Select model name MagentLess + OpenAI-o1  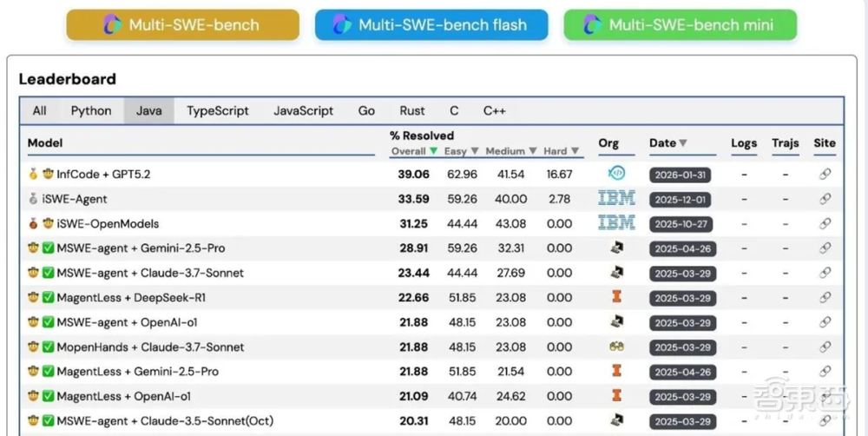[123, 396]
